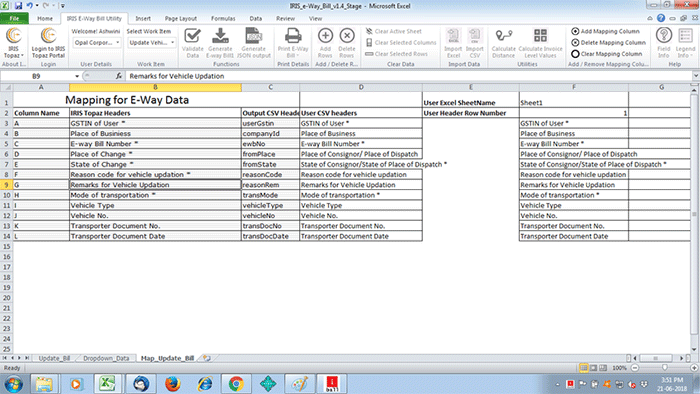The image size is (700, 394).
Task: Click Clear Selected Rows
Action: coord(396,54)
